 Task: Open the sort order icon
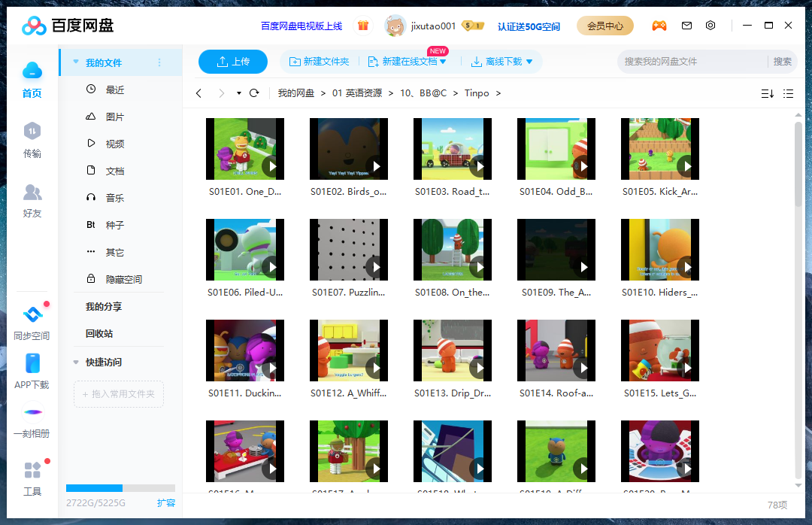(768, 94)
